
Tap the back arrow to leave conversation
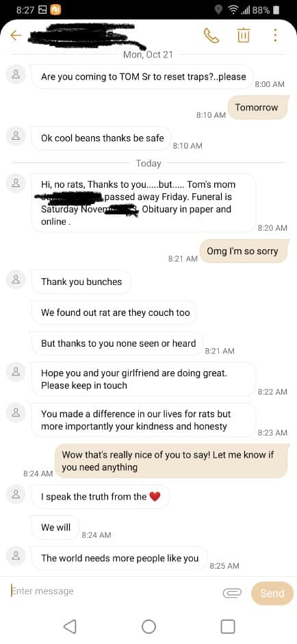pyautogui.click(x=16, y=36)
